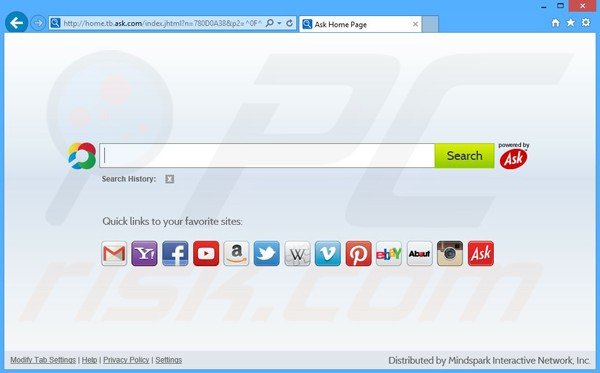Open the red Ask quick link icon

[481, 253]
